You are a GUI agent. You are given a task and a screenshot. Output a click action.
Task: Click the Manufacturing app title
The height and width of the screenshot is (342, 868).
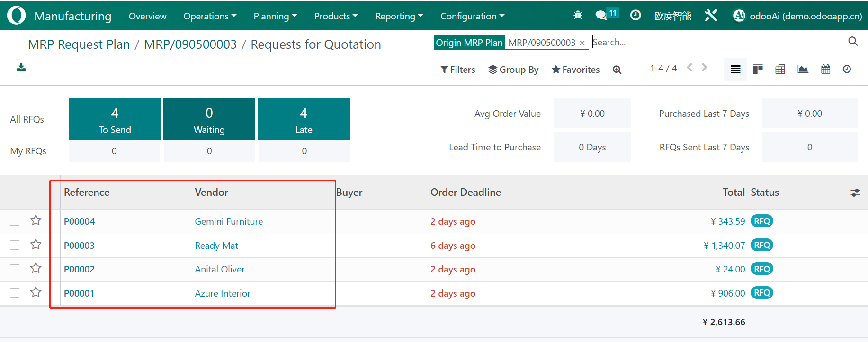point(73,16)
